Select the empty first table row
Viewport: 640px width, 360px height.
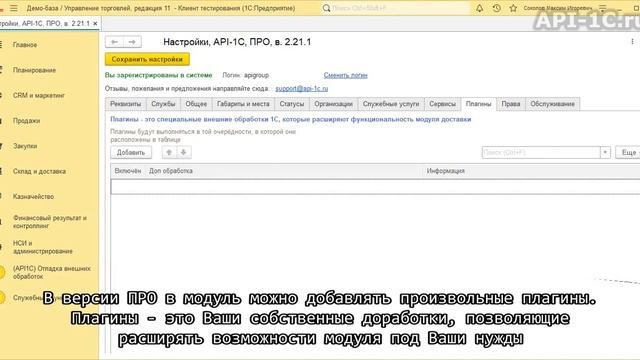tap(375, 187)
